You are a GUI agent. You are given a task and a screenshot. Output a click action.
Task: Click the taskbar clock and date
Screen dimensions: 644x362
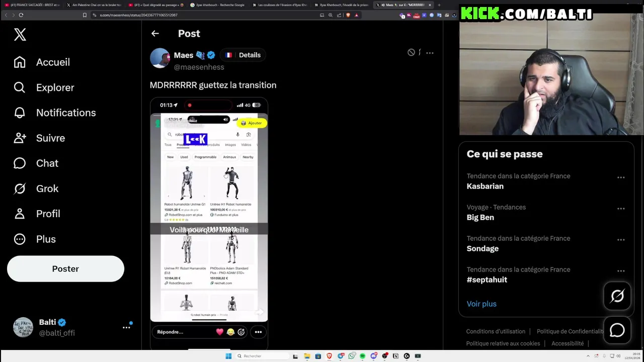pos(631,356)
